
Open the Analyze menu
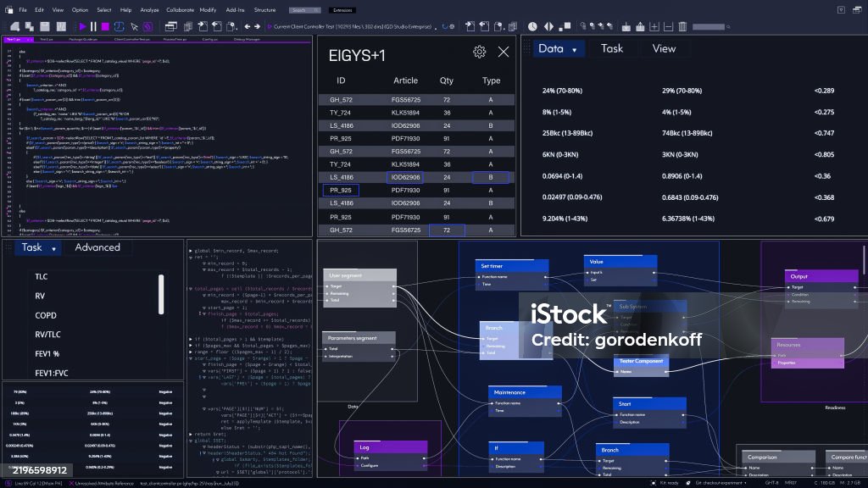point(149,10)
